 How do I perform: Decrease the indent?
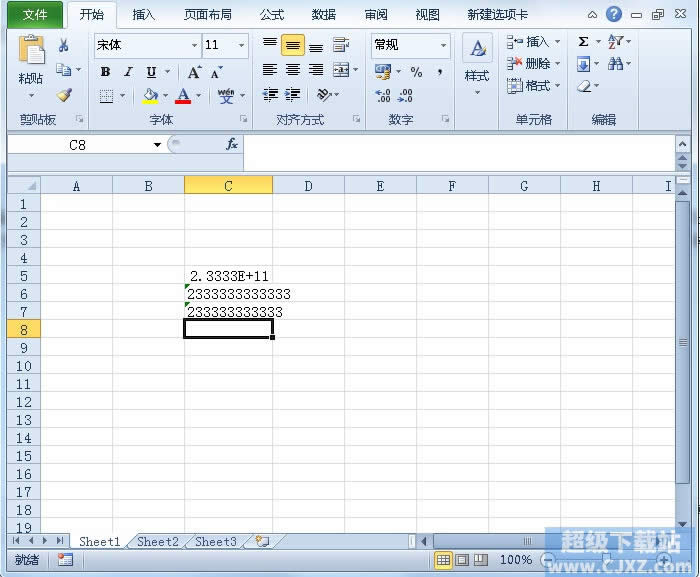[270, 95]
